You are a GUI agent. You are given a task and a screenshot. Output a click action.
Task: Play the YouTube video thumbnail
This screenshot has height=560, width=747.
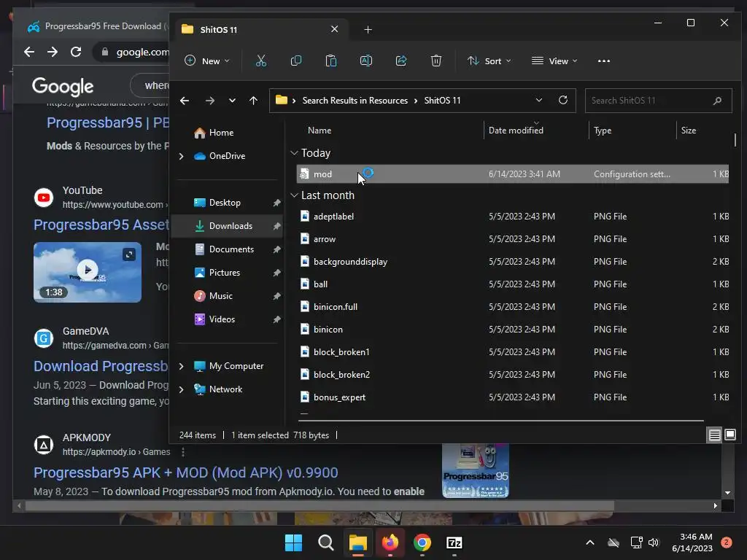tap(88, 270)
